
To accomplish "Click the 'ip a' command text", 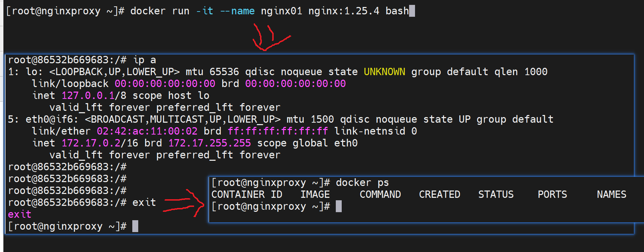I will [x=145, y=60].
